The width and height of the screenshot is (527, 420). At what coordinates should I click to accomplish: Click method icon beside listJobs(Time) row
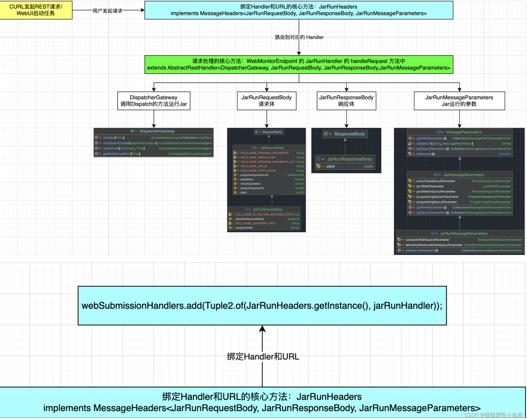point(96,138)
